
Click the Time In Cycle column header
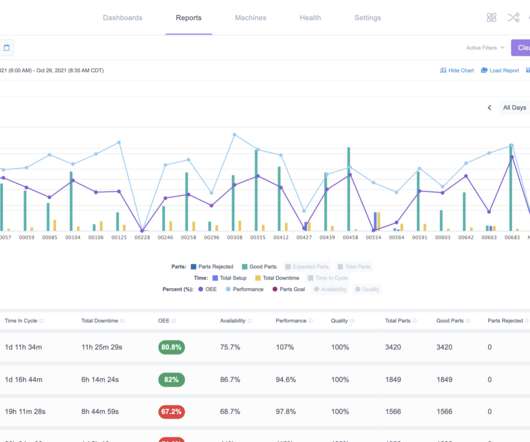[x=21, y=321]
